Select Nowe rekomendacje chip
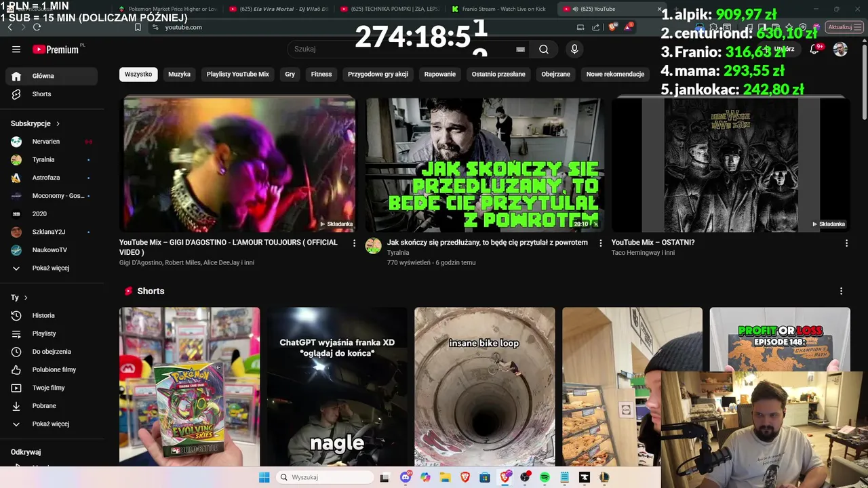 pyautogui.click(x=615, y=74)
